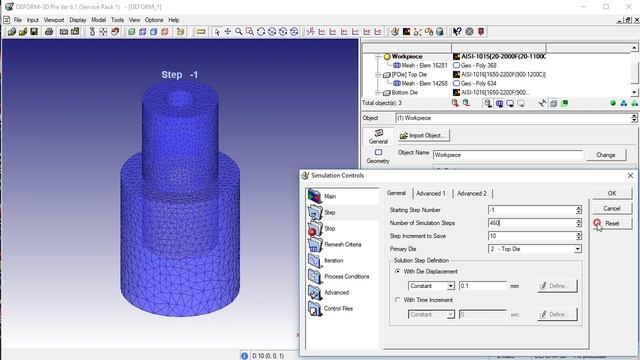Click the magnifier zoom tool in toolbar
This screenshot has width=640, height=360.
point(239,31)
